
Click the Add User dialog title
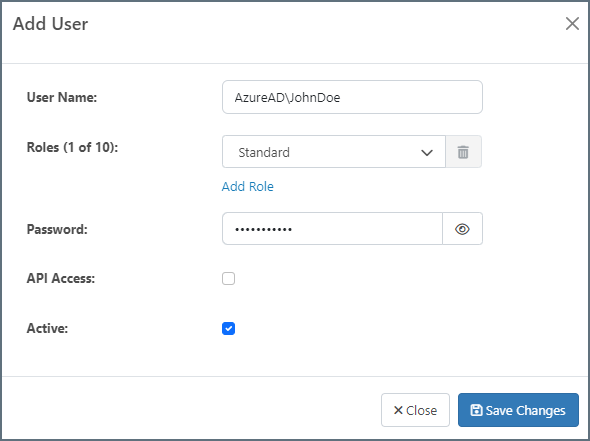pyautogui.click(x=50, y=24)
